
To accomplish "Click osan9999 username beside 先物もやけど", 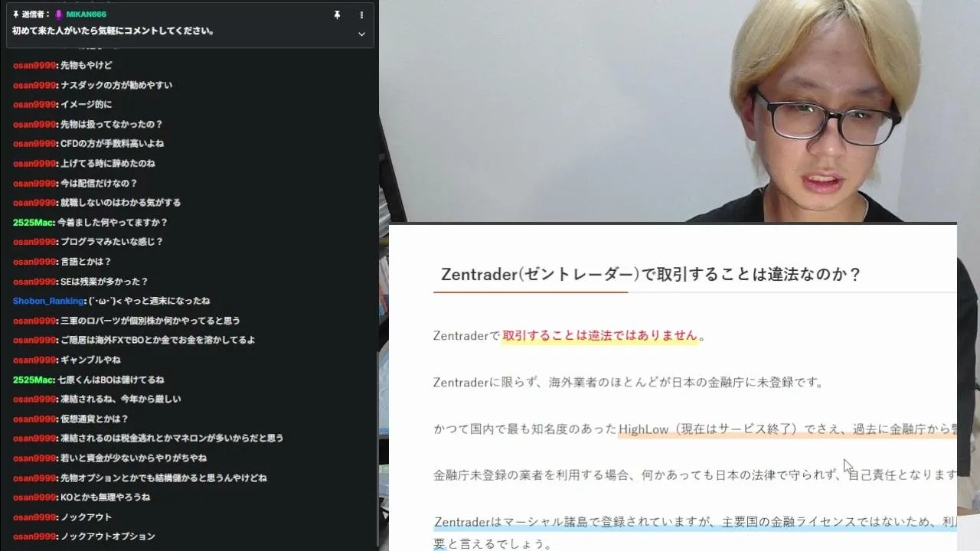I will [34, 66].
